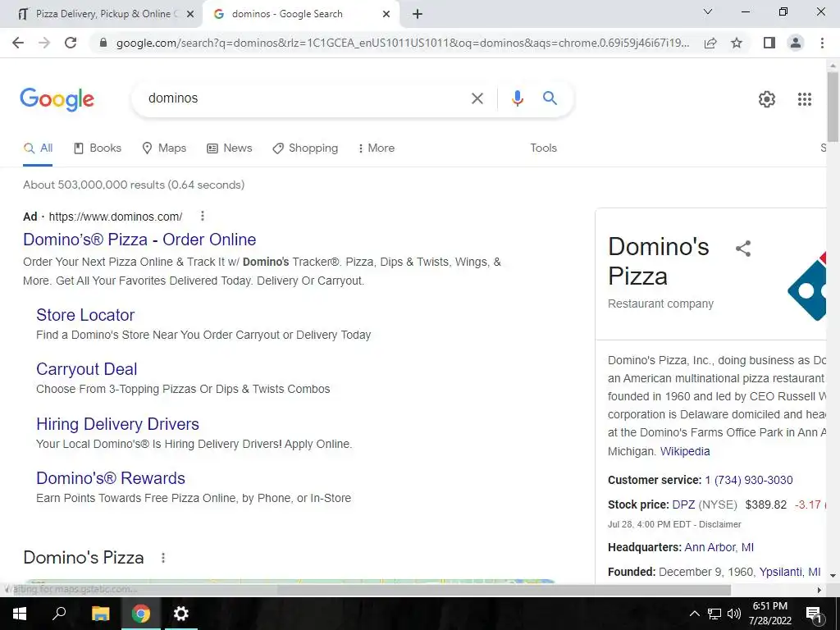Share the Domino's Pizza knowledge panel
Viewport: 840px width, 630px height.
[x=743, y=249]
